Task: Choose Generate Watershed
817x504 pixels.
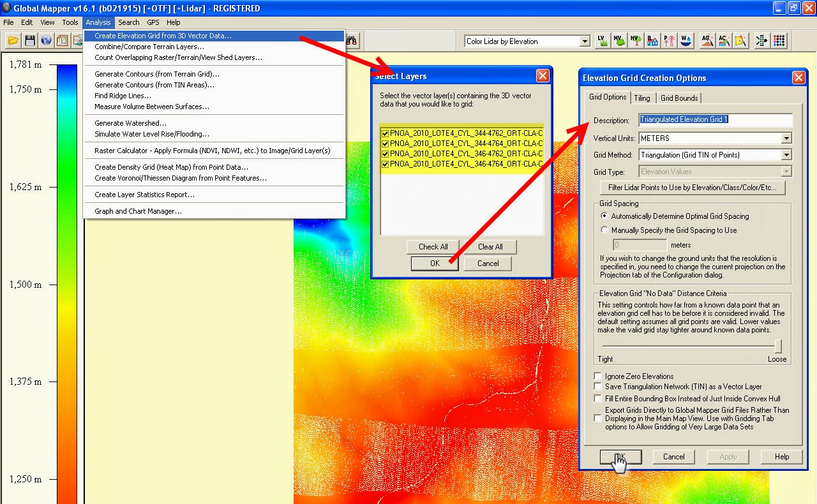Action: [x=214, y=123]
